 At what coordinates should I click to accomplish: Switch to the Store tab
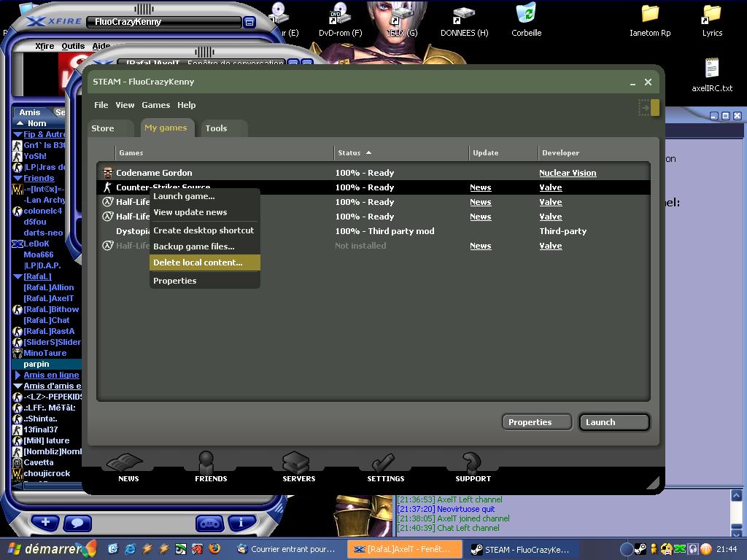point(111,128)
